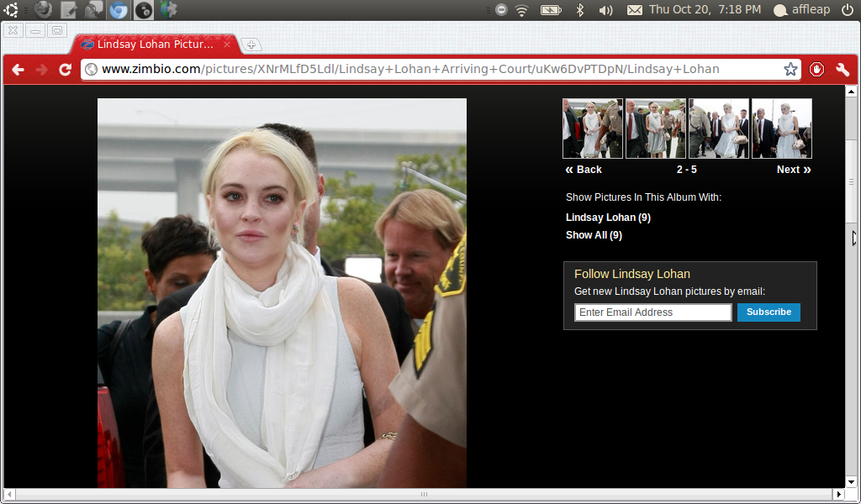
Task: Click the vertical scrollbar up arrow
Action: 851,92
